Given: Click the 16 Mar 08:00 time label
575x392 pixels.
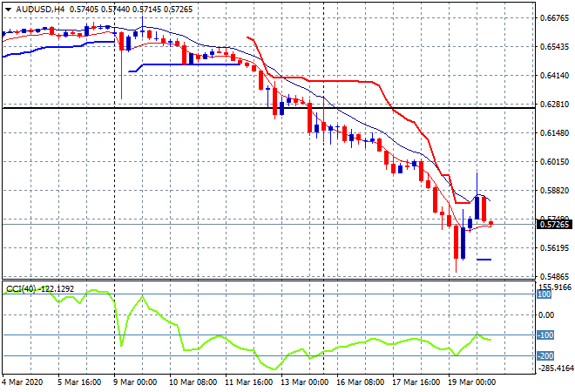Looking at the screenshot, I should click(x=360, y=382).
